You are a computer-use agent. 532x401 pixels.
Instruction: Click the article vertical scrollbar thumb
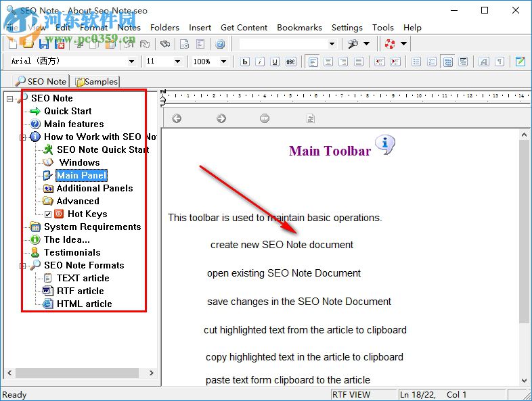(x=524, y=231)
